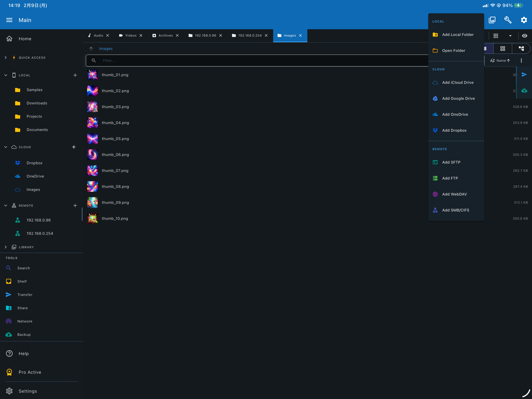Open Pro Active from the sidebar
The image size is (532, 399).
[30, 372]
